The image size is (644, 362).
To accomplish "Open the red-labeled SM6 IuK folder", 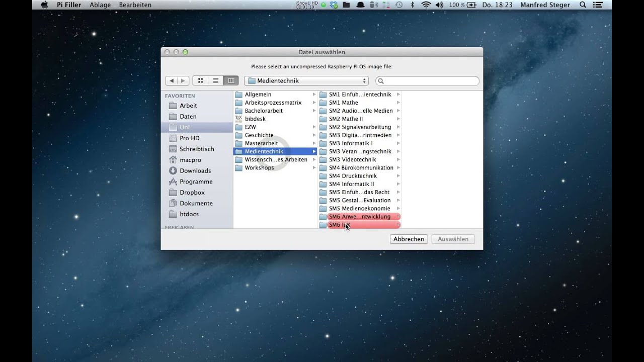I will 360,225.
